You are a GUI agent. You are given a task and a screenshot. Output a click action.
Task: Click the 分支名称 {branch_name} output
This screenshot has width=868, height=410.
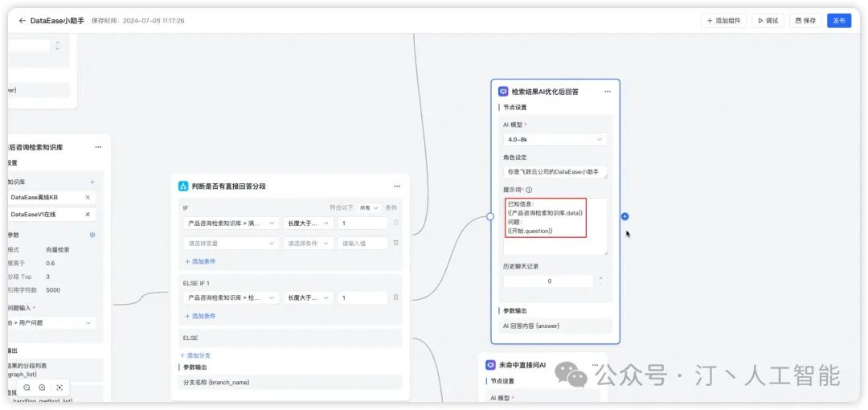(290, 383)
